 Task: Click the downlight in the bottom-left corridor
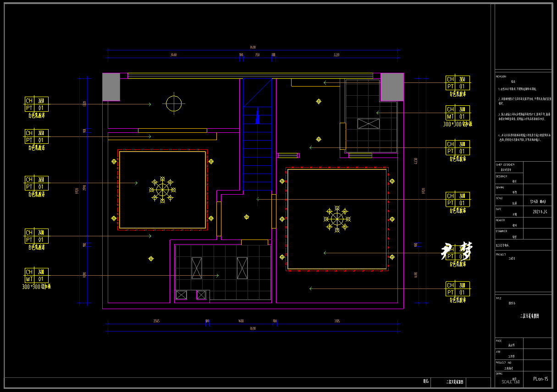pos(151,259)
